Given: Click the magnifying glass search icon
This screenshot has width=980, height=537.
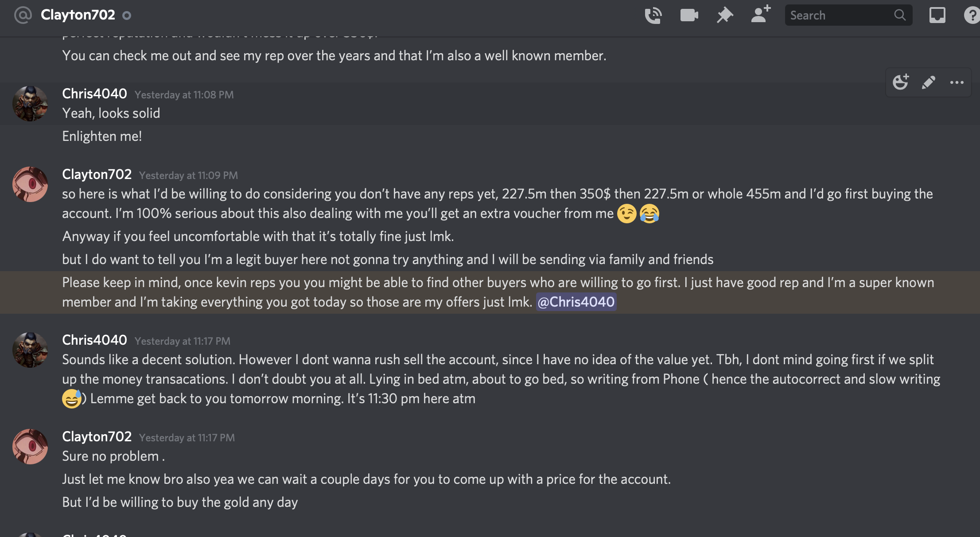Looking at the screenshot, I should click(x=900, y=16).
